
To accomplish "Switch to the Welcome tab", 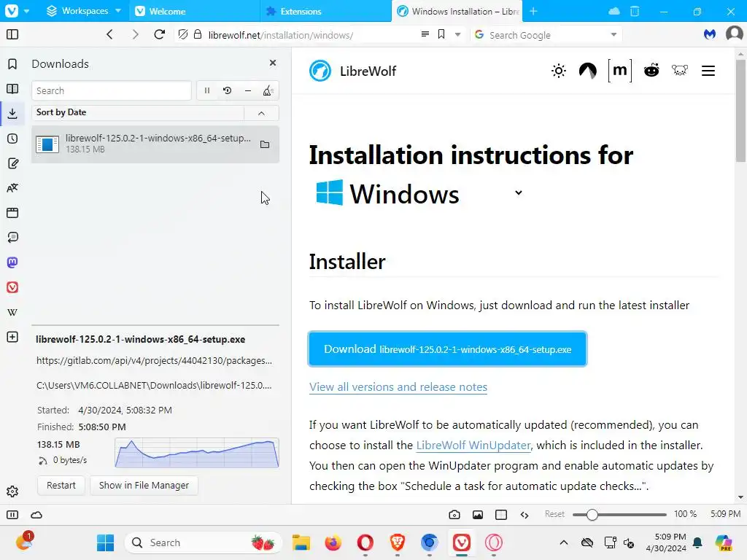I will tap(195, 11).
